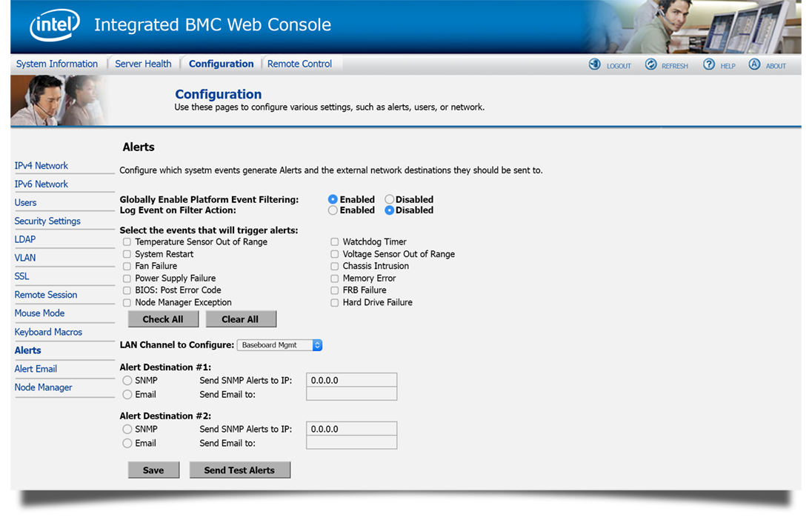Click the SNMP alerts IP field for Destination #1
This screenshot has height=520, width=812.
pyautogui.click(x=351, y=380)
